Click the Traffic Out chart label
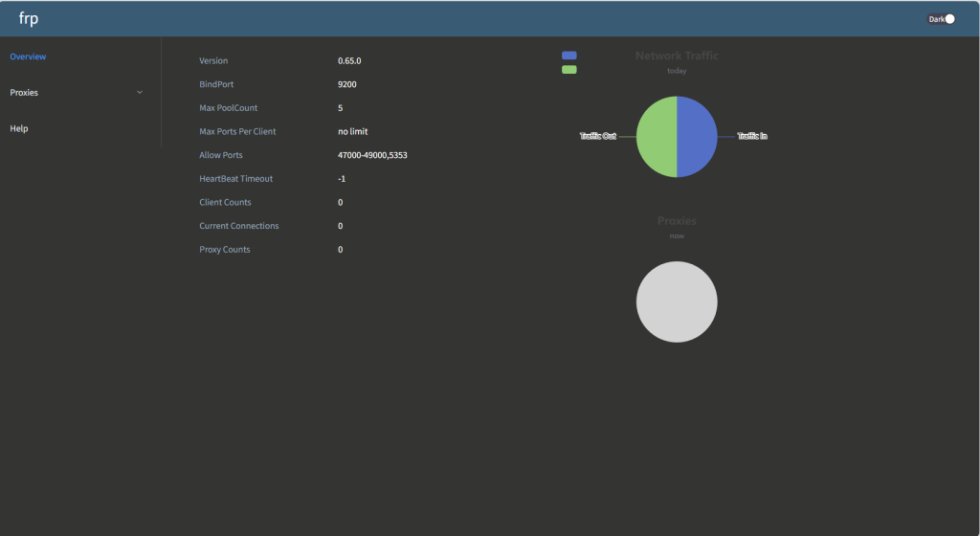The width and height of the screenshot is (980, 536). coord(597,137)
